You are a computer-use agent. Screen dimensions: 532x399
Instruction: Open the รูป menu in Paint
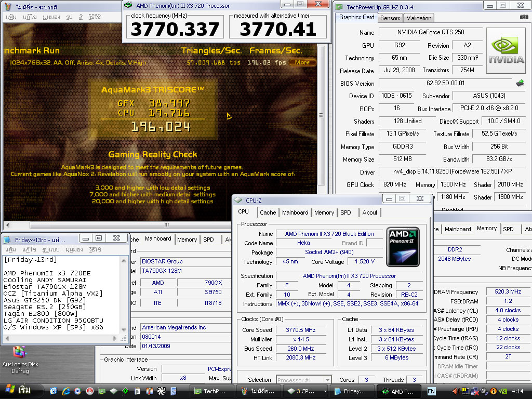point(69,17)
